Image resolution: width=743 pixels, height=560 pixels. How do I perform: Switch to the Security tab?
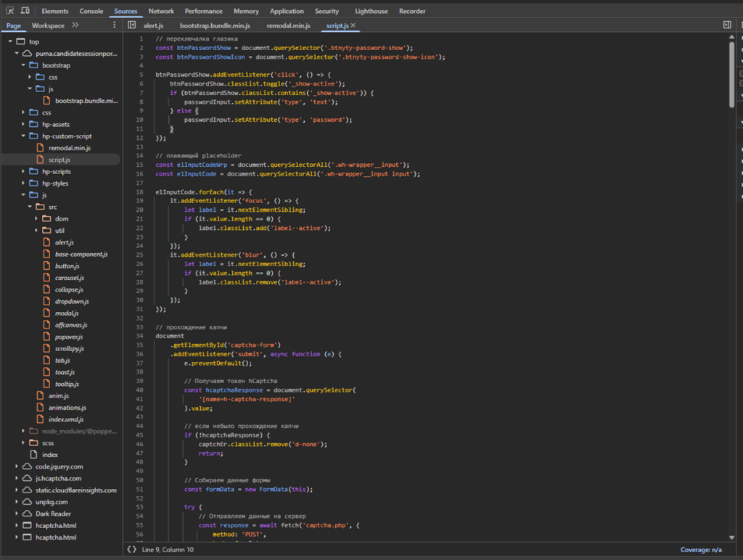(x=327, y=11)
